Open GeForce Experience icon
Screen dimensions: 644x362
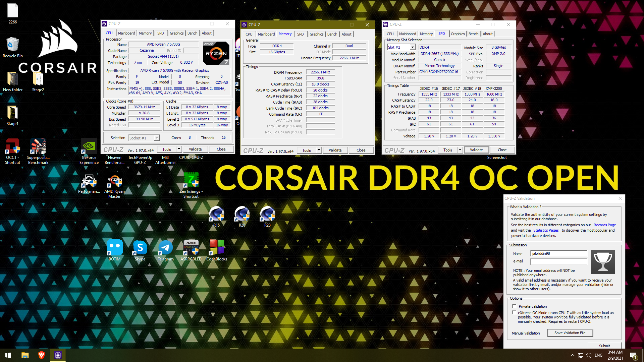[89, 151]
